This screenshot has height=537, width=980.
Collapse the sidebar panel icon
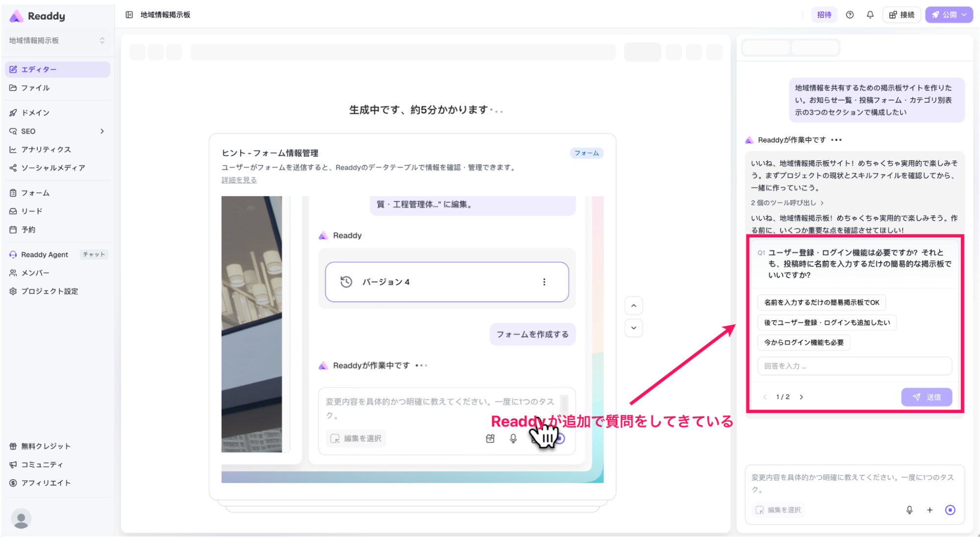click(129, 15)
